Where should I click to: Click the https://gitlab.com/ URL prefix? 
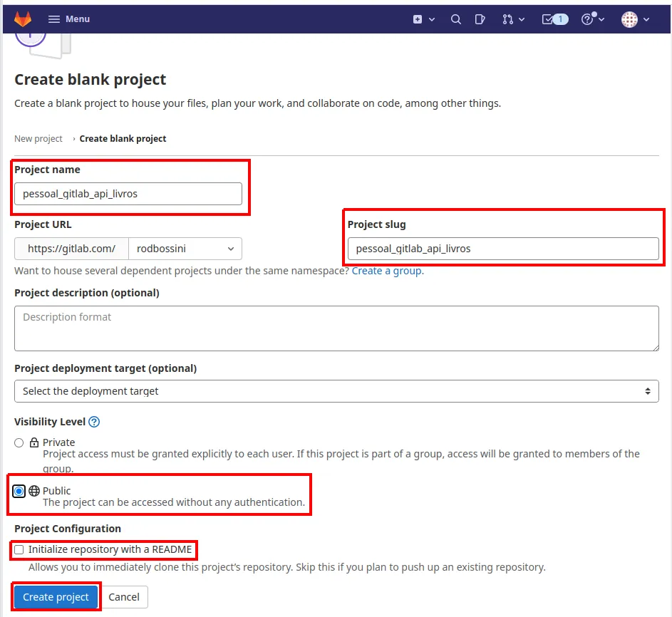(x=71, y=249)
